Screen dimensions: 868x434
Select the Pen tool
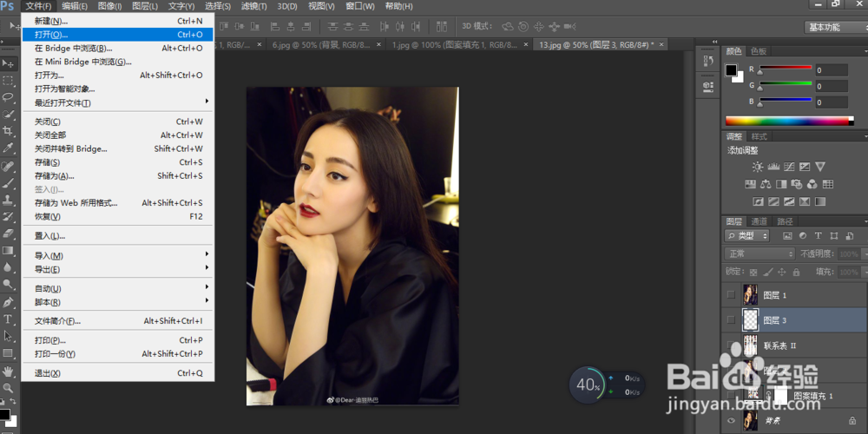pyautogui.click(x=9, y=302)
